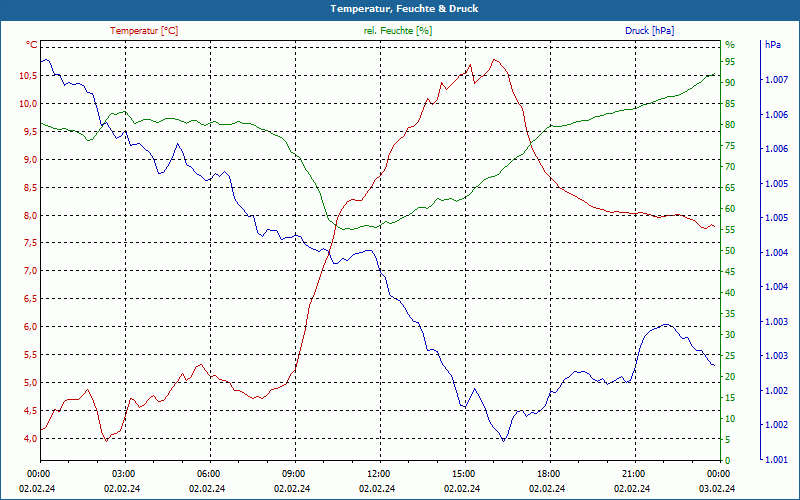Click the 8,0 temperature axis value
The height and width of the screenshot is (500, 800).
(31, 215)
